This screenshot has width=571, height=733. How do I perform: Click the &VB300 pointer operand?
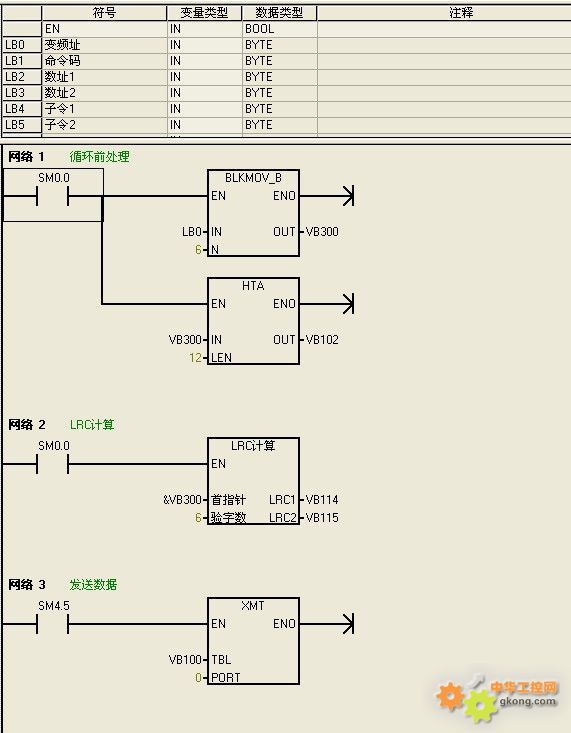[182, 499]
